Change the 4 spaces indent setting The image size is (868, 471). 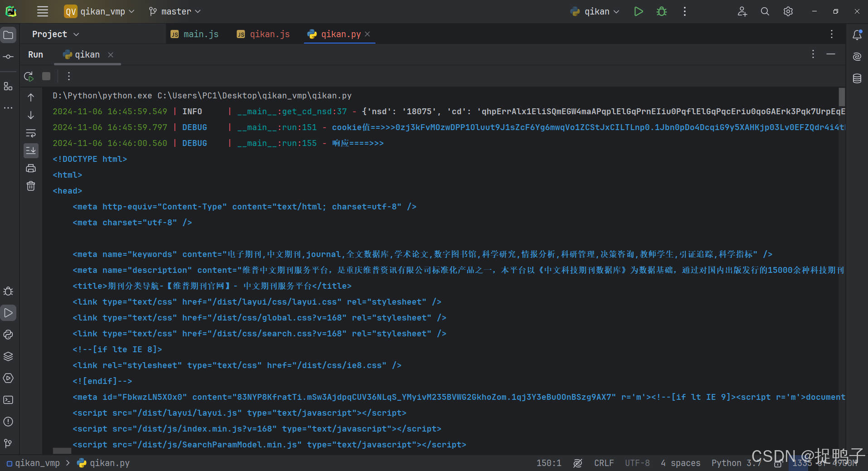pos(680,463)
